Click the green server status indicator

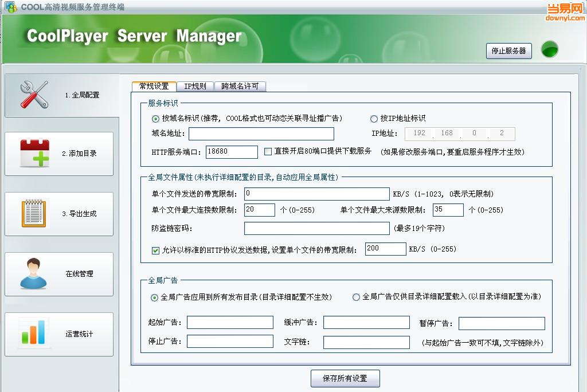[549, 50]
